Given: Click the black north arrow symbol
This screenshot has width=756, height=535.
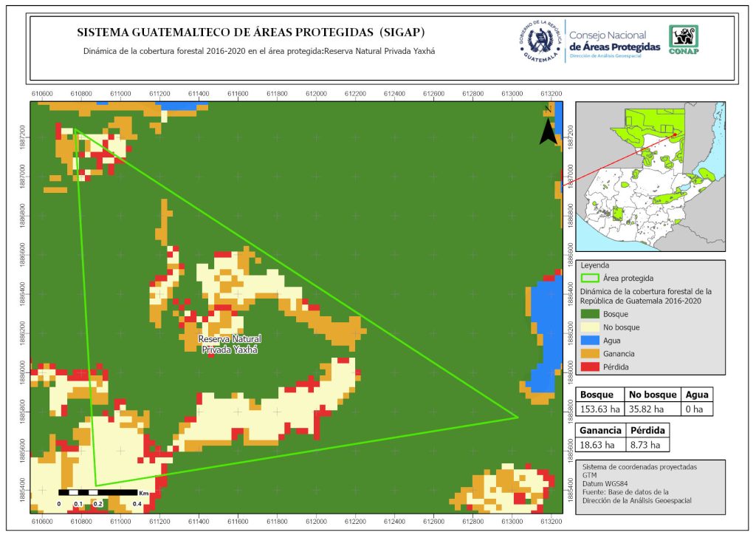Looking at the screenshot, I should [x=547, y=129].
